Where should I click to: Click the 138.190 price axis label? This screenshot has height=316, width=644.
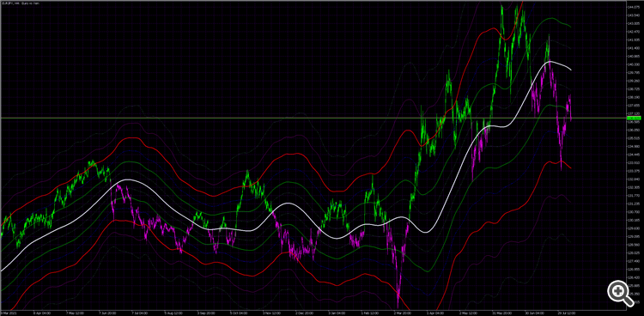tap(633, 97)
